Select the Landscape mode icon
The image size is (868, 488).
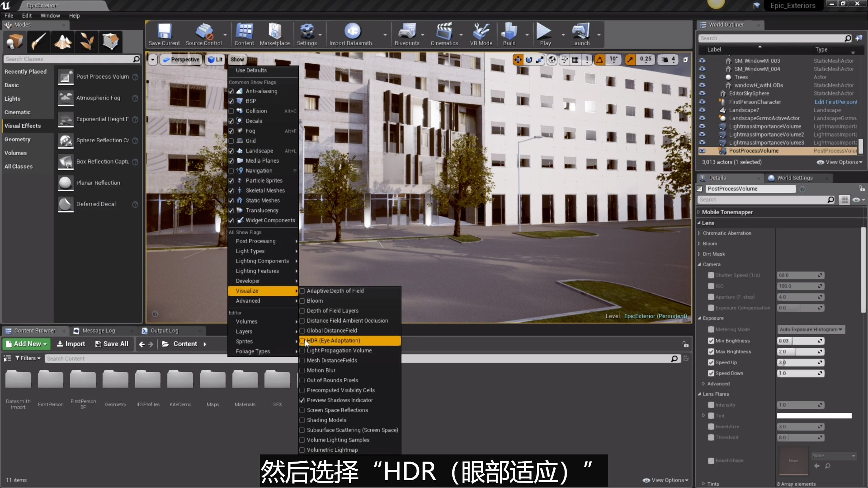(x=63, y=42)
